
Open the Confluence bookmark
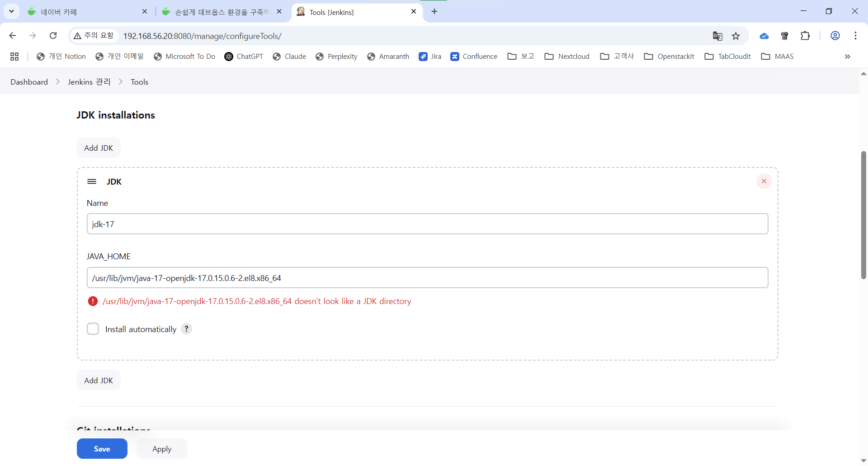coord(474,57)
